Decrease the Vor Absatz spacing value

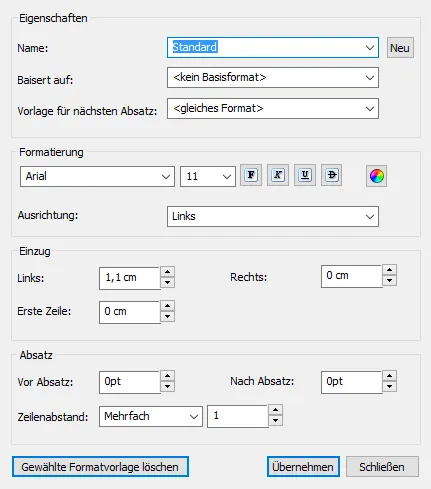click(168, 386)
